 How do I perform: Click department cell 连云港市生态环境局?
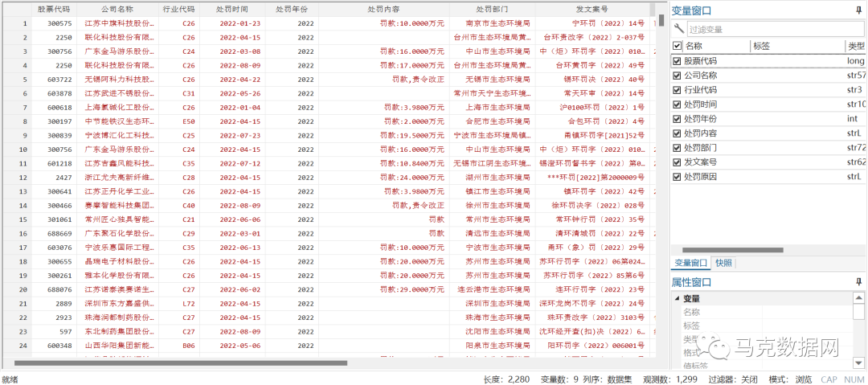pos(492,289)
